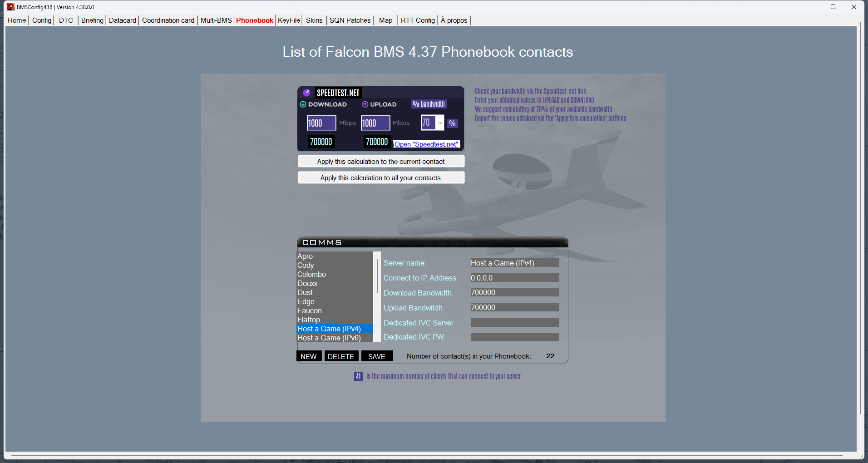868x463 pixels.
Task: Close the BMSConfig window
Action: point(854,7)
